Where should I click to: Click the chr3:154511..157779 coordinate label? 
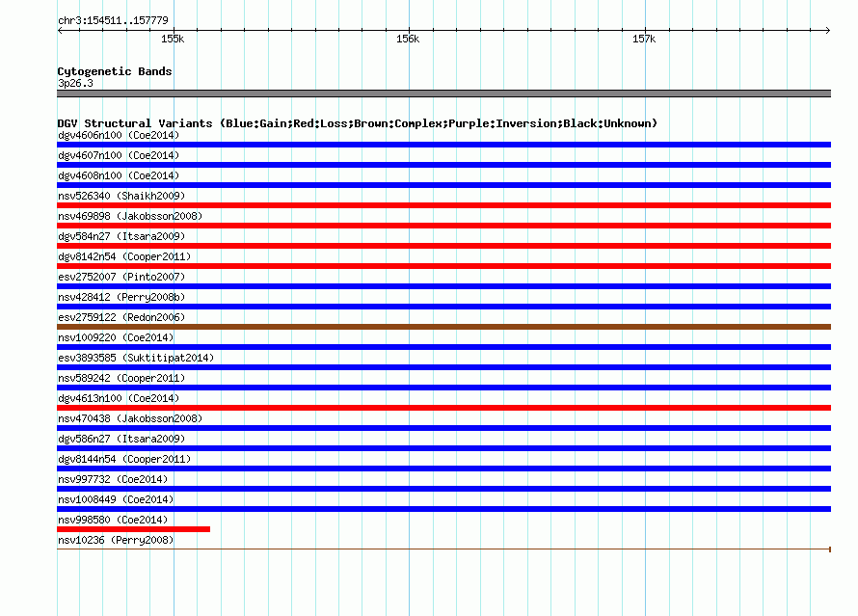pyautogui.click(x=113, y=20)
